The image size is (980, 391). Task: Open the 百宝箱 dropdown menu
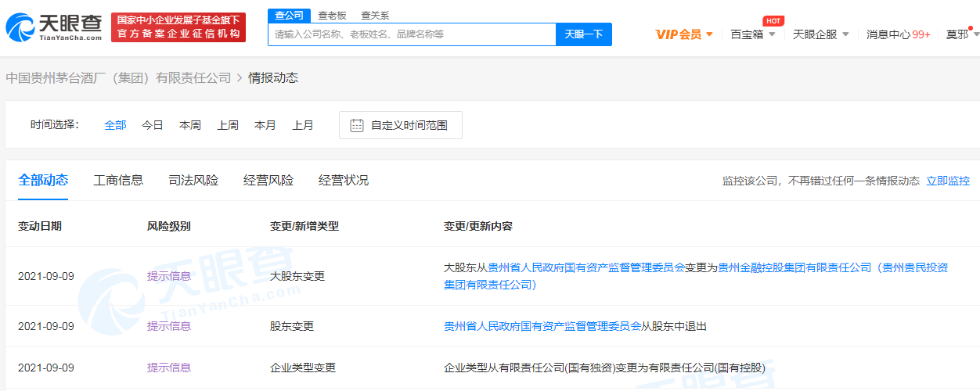click(x=752, y=34)
